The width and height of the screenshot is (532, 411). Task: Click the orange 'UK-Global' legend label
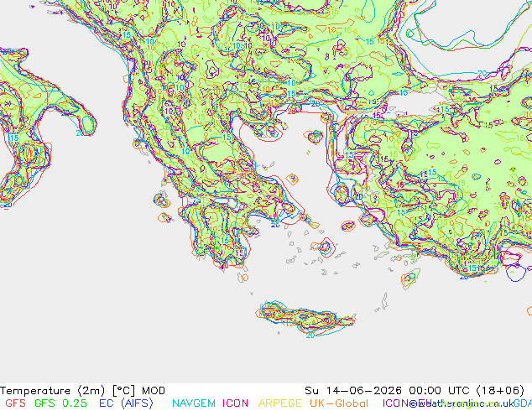[x=339, y=403]
